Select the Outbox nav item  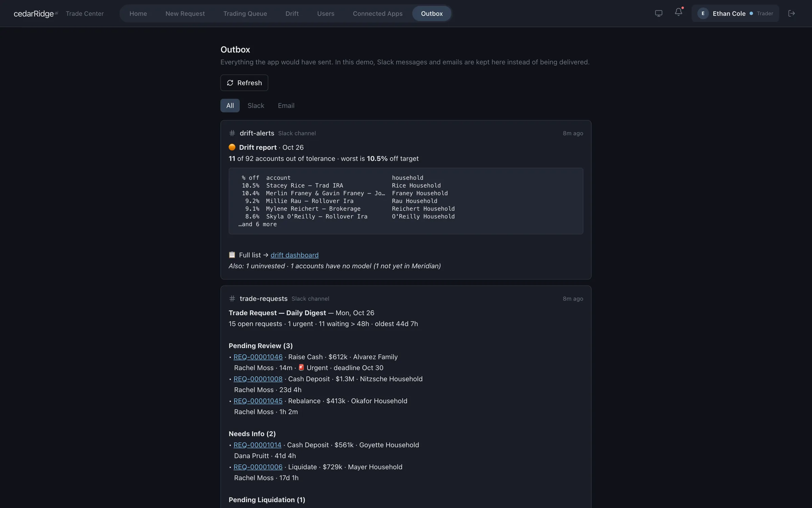click(x=432, y=14)
